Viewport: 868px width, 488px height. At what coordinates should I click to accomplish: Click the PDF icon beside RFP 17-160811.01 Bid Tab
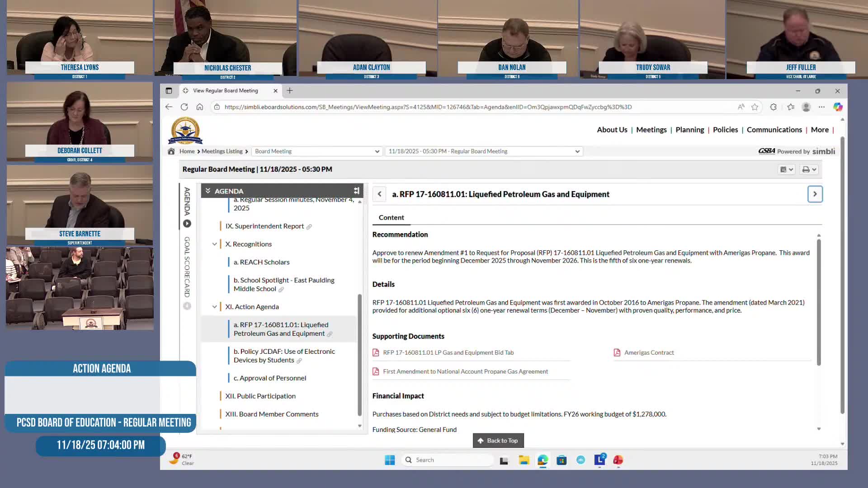tap(376, 352)
